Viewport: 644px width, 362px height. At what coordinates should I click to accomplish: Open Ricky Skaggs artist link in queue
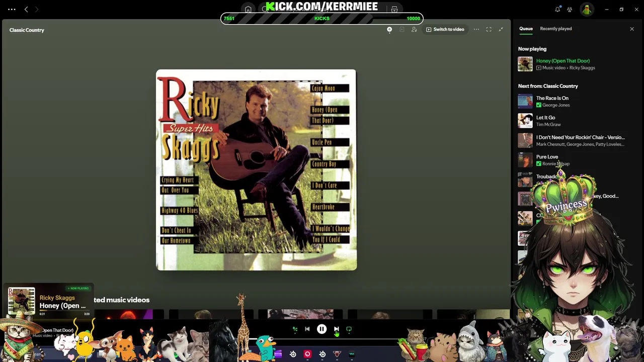tap(582, 68)
